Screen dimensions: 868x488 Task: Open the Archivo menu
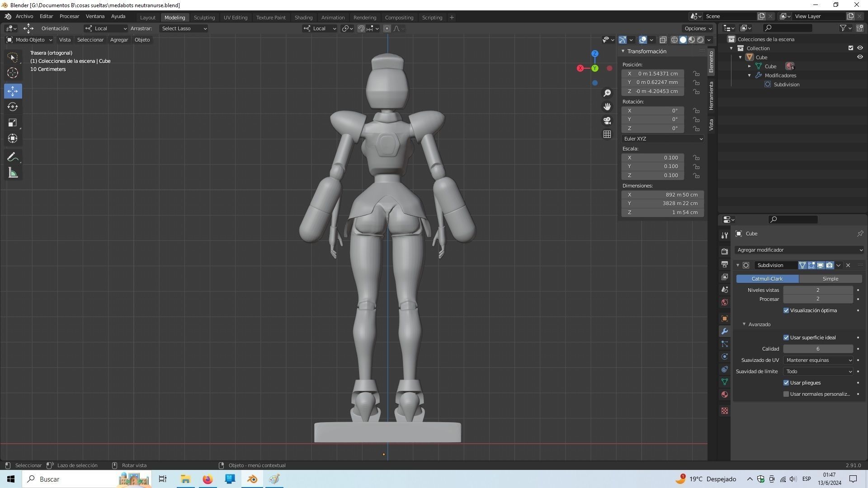[24, 16]
